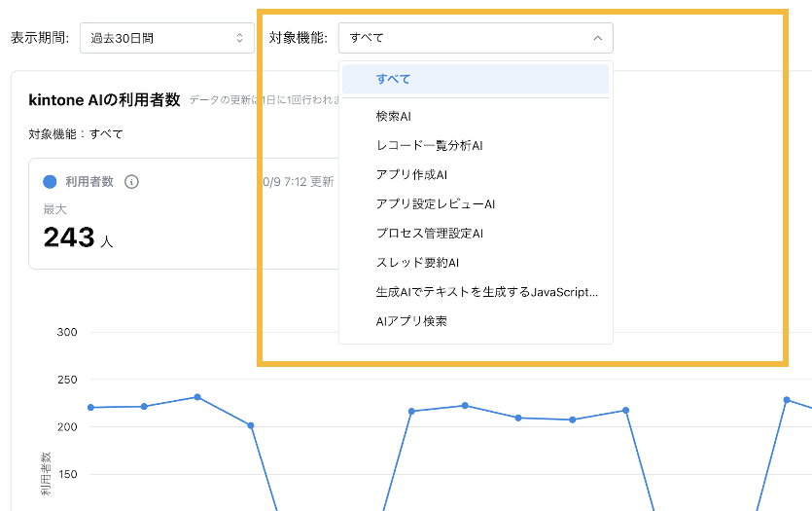
Task: Select レコード一覧分析AI option
Action: coord(476,146)
